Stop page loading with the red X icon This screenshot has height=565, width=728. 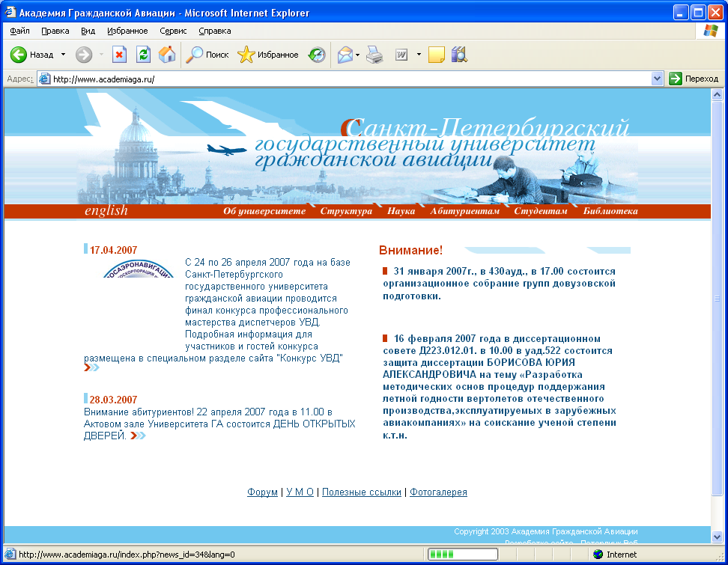(x=119, y=55)
